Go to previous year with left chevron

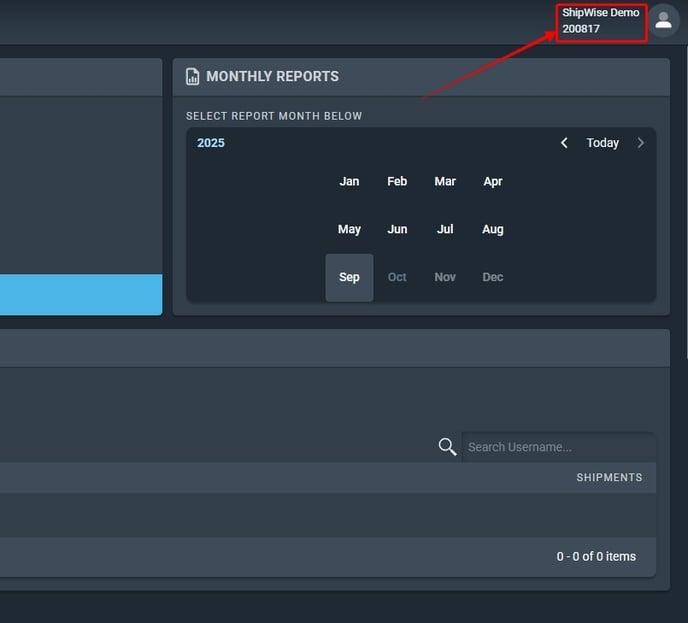click(564, 143)
